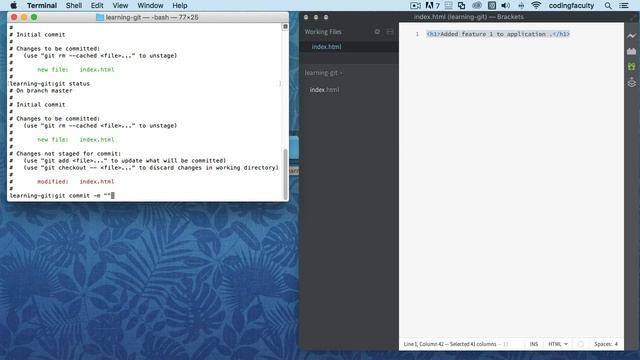640x360 pixels.
Task: Click split view icon beside Working Files
Action: [x=390, y=31]
